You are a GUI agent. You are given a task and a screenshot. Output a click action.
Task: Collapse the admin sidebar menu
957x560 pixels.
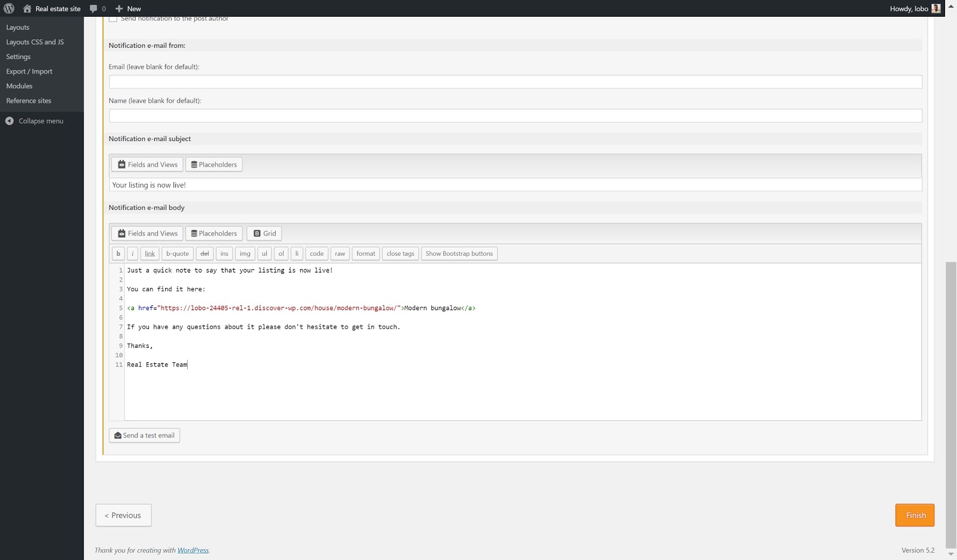click(35, 121)
